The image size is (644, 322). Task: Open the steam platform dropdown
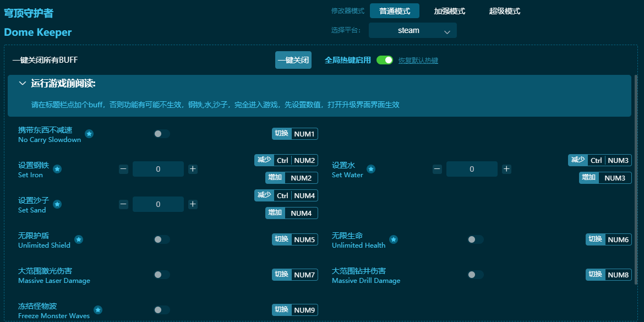point(412,30)
